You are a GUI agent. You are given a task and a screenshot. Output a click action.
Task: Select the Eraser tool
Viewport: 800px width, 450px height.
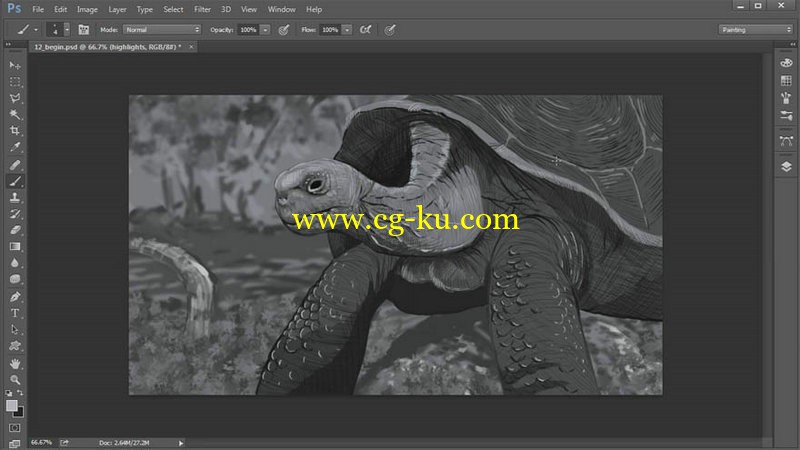click(15, 230)
